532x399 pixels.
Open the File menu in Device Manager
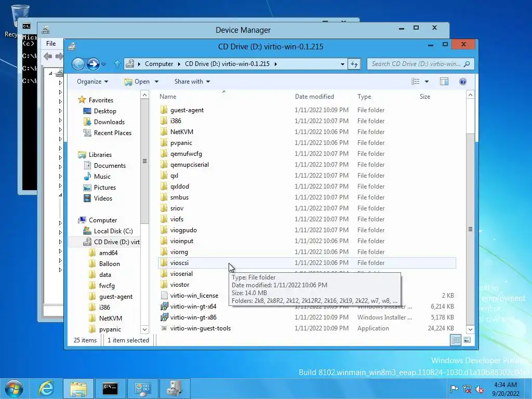[x=51, y=44]
